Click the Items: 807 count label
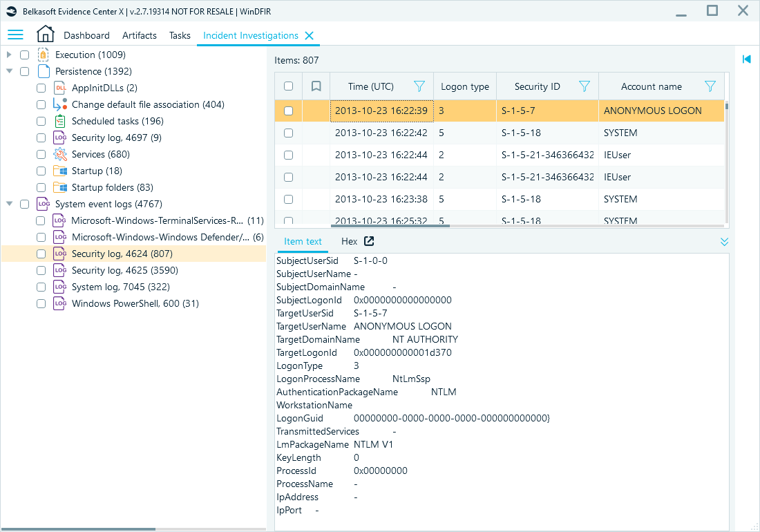 pos(296,60)
